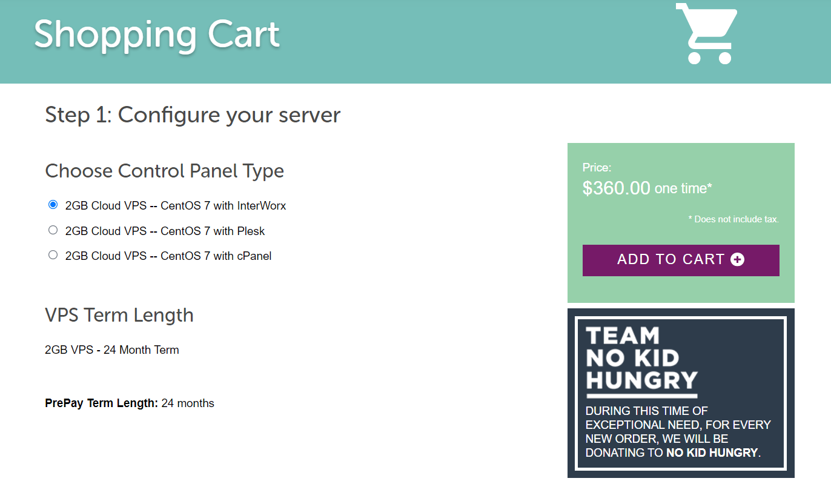Click the 'PrePay Term Length' label
Viewport: 831px width, 504px height.
pos(102,403)
